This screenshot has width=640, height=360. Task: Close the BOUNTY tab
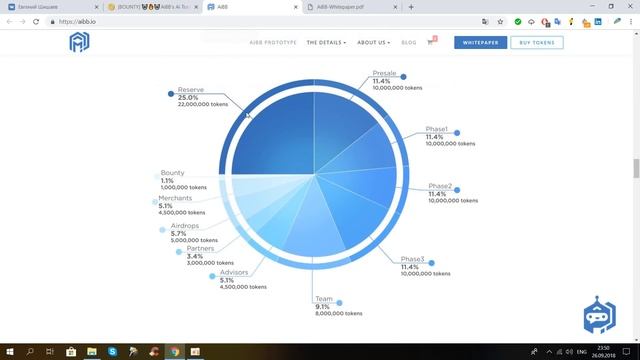pos(196,7)
